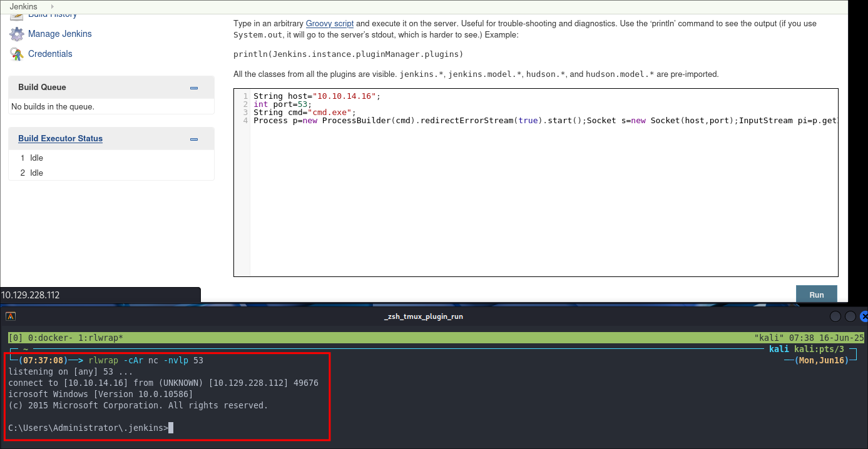Open the Build Executor Status link

60,139
